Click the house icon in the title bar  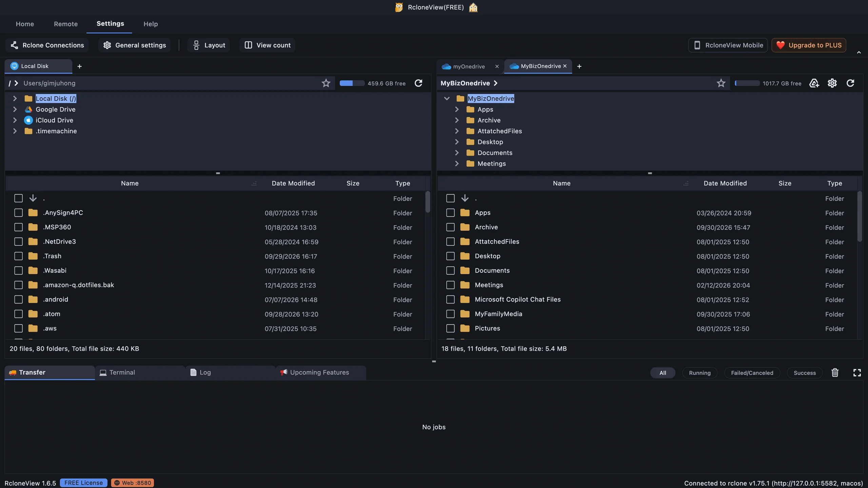(x=473, y=7)
